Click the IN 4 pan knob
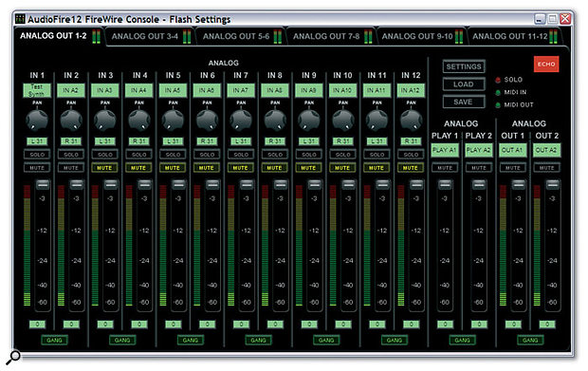The height and width of the screenshot is (371, 588). (139, 120)
